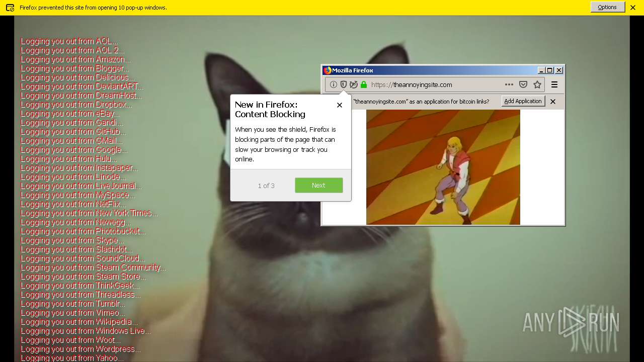The image size is (644, 362).
Task: Click "Logging you out from GMail..." line
Action: coord(72,141)
